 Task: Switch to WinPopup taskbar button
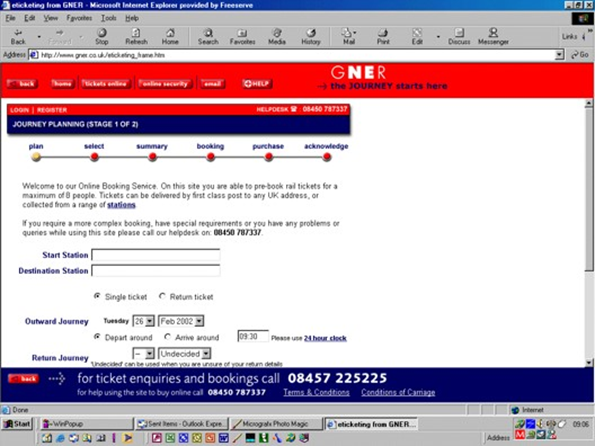(87, 424)
